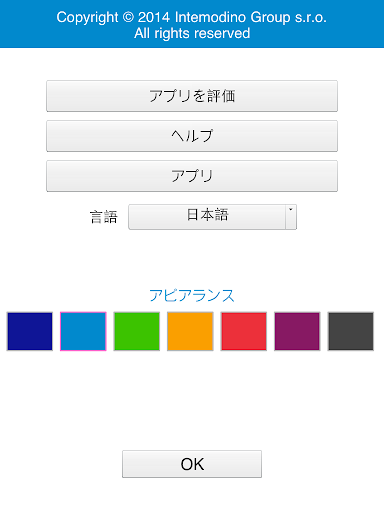Screen dimensions: 384x512
Task: Click the アプリを評価 button
Action: [192, 96]
